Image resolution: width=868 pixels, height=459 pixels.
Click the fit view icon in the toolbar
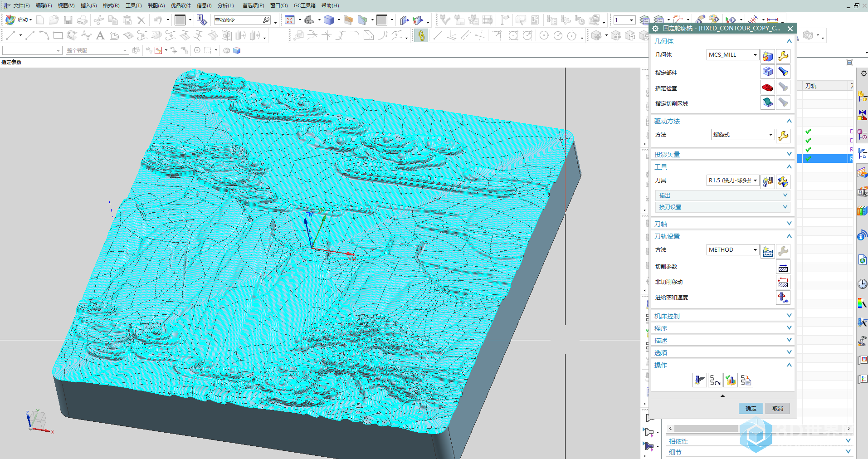point(290,20)
